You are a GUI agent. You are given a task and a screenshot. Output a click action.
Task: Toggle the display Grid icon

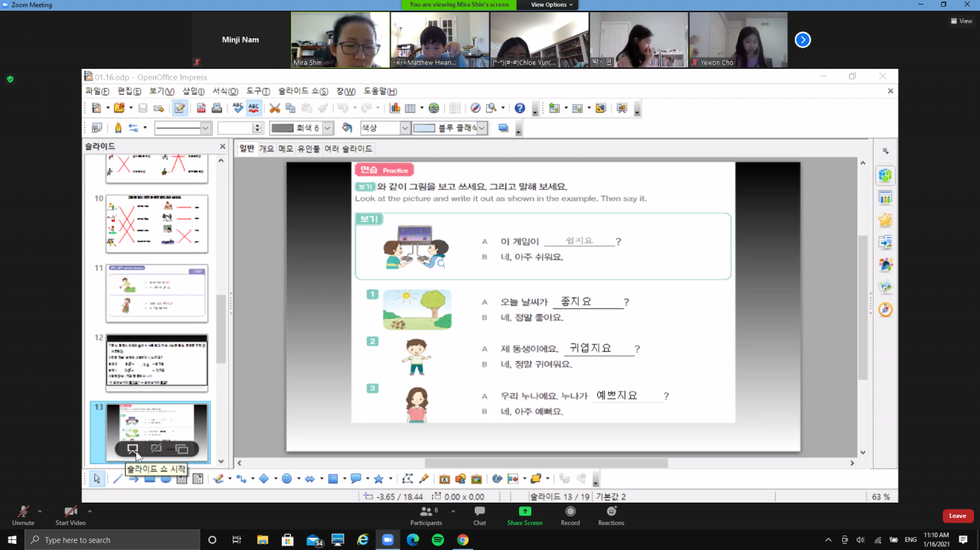click(x=455, y=108)
